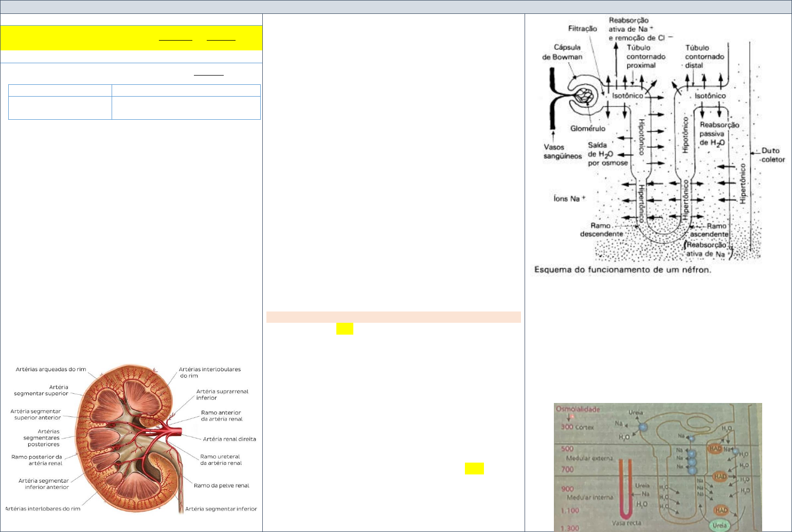This screenshot has height=532, width=792.
Task: Select the Íons Na+ label
Action: click(x=569, y=198)
